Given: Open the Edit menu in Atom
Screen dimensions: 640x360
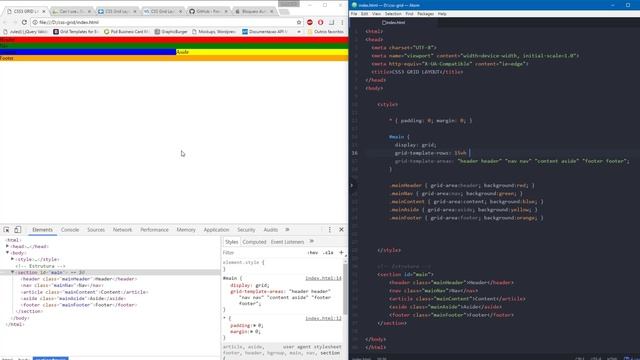Looking at the screenshot, I should pos(364,14).
